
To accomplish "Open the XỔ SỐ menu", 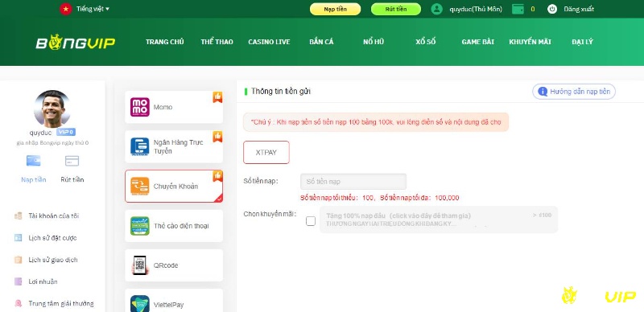I will coord(426,42).
